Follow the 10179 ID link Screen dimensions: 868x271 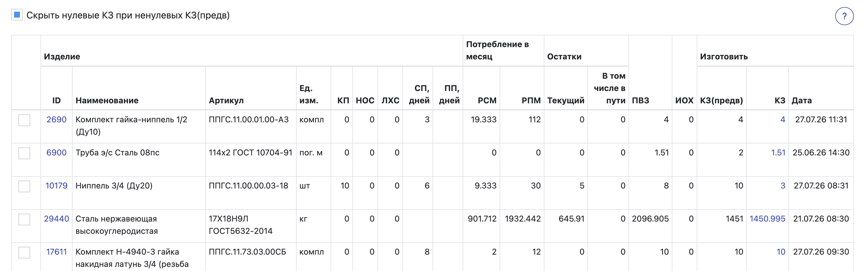coord(56,186)
